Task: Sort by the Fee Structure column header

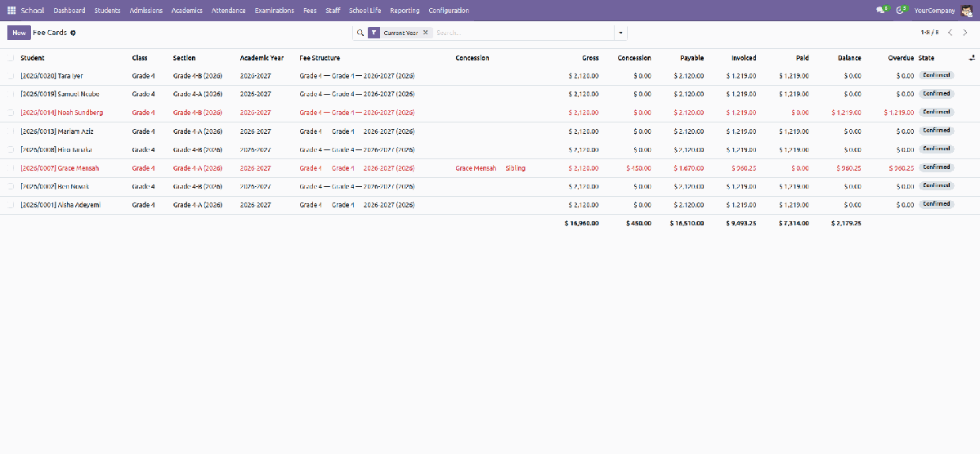Action: (x=320, y=58)
